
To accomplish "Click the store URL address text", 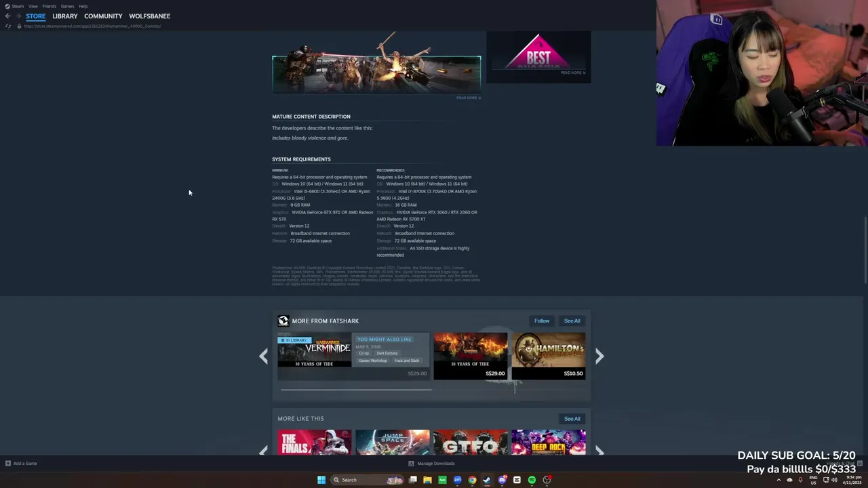I will (92, 26).
